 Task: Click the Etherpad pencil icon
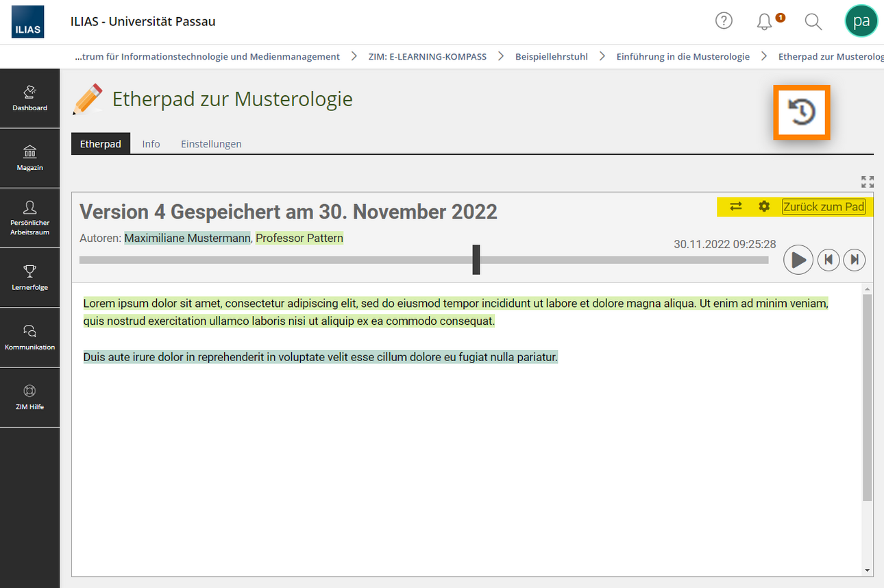click(87, 99)
